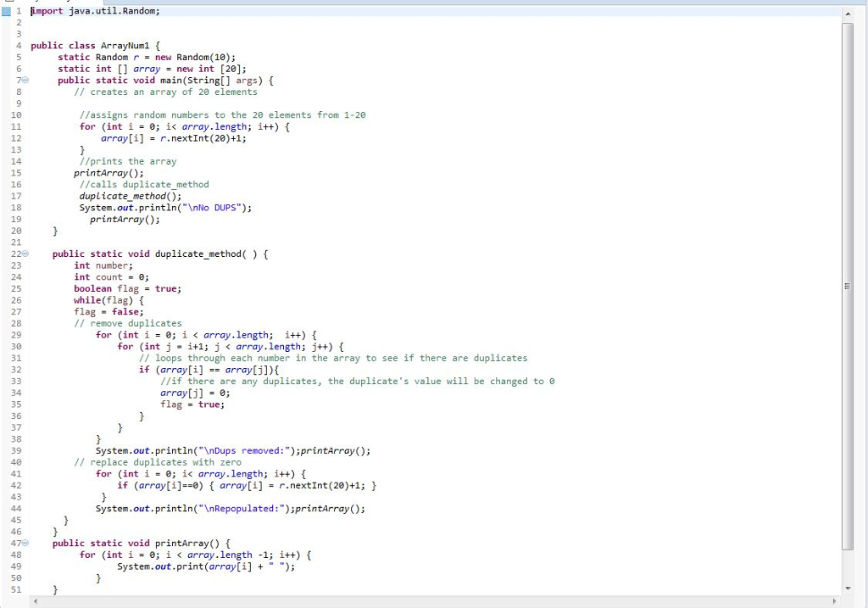The image size is (868, 608).
Task: Collapse the main method fold at line 7
Action: [25, 80]
